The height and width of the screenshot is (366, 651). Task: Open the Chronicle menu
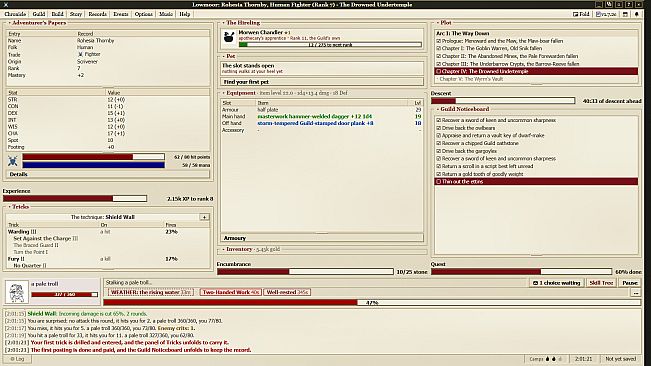pyautogui.click(x=15, y=14)
